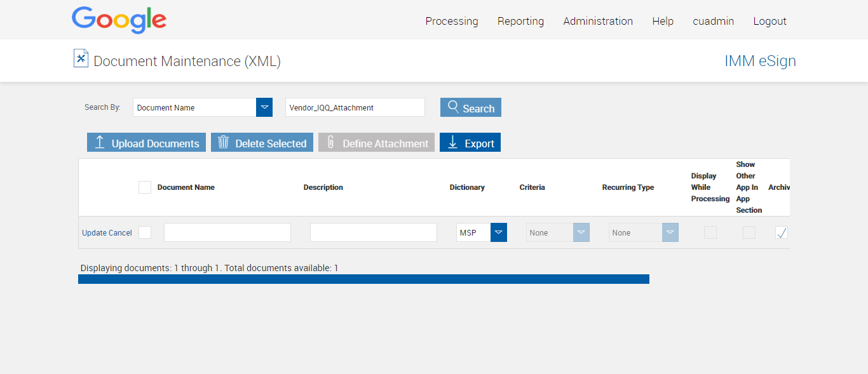Screen dimensions: 868x374
Task: Click the Description edit field
Action: click(x=374, y=232)
